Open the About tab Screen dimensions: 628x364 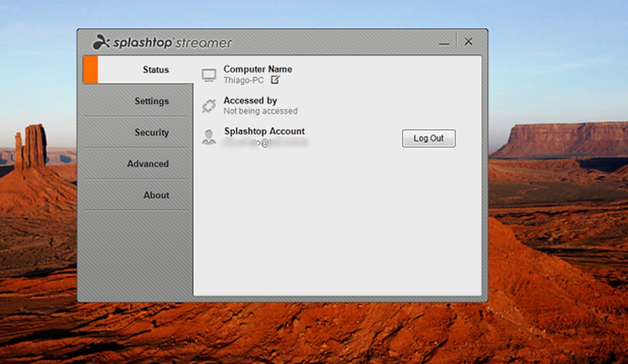pyautogui.click(x=135, y=195)
